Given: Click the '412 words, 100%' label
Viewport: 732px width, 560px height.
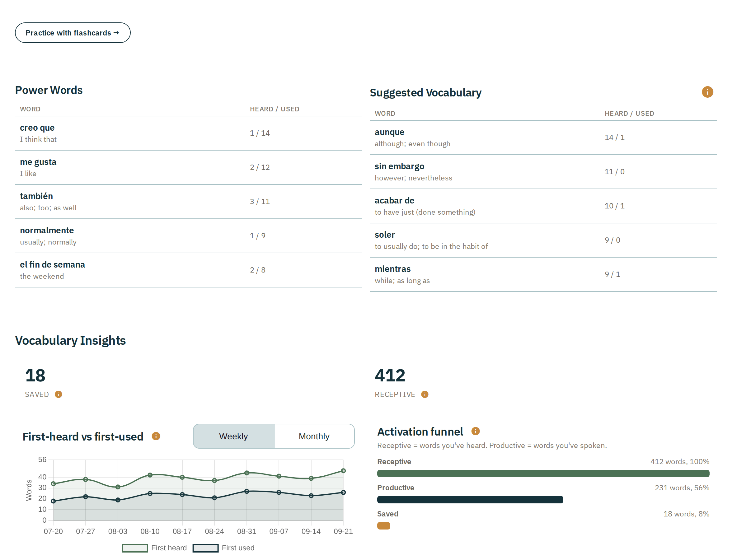Looking at the screenshot, I should [x=680, y=461].
